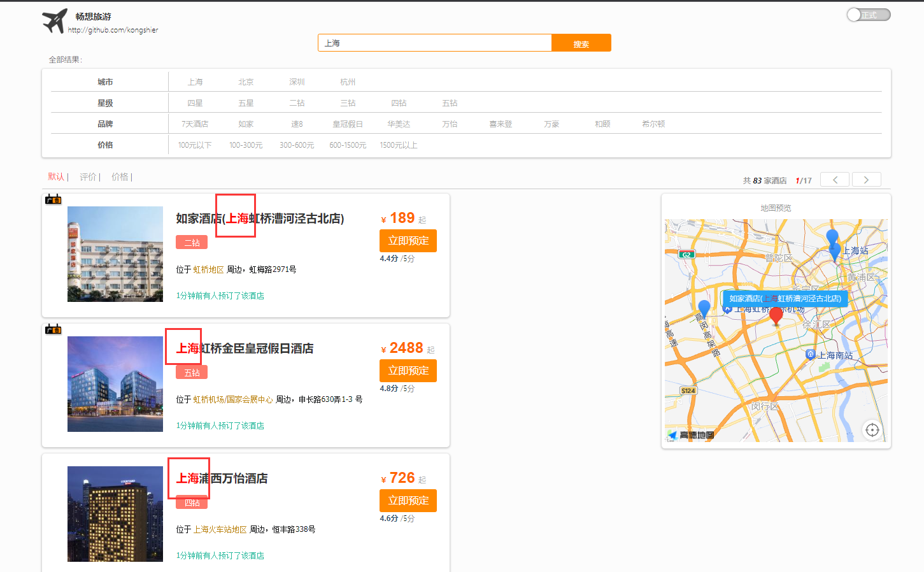Click 立即预定 for 如家酒店
The width and height of the screenshot is (924, 572).
[408, 241]
